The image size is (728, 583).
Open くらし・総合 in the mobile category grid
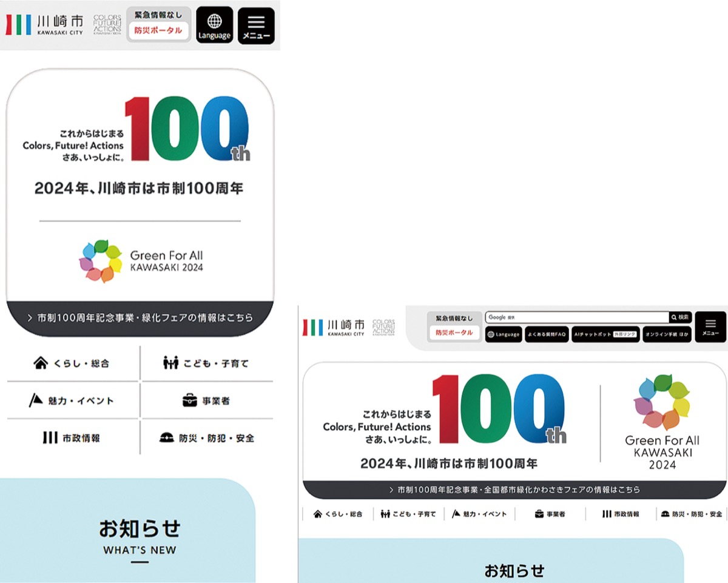pyautogui.click(x=73, y=364)
